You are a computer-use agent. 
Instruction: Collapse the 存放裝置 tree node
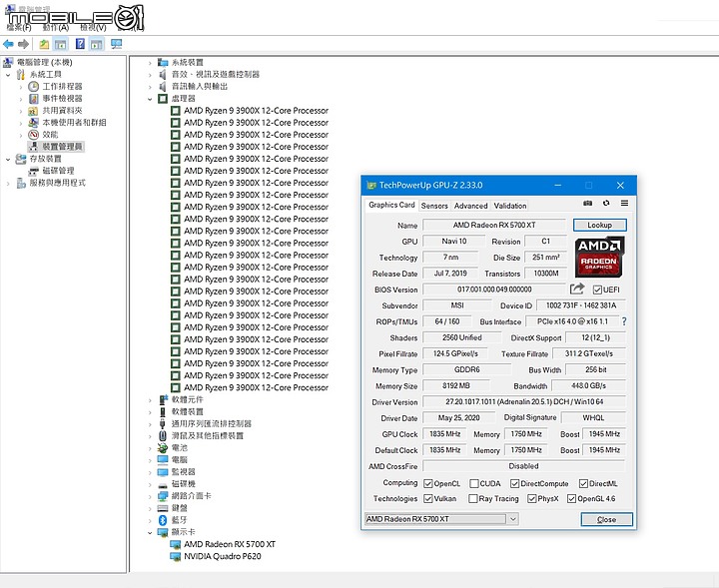click(8, 159)
